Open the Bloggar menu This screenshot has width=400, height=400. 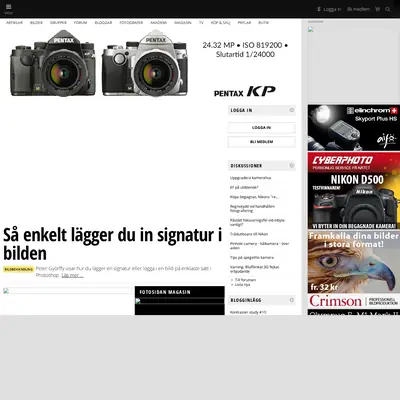pyautogui.click(x=103, y=23)
